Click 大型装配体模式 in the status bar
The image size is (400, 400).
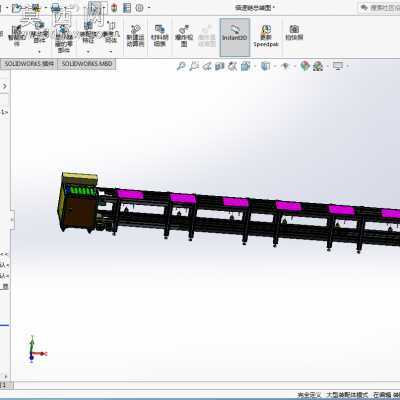(347, 395)
